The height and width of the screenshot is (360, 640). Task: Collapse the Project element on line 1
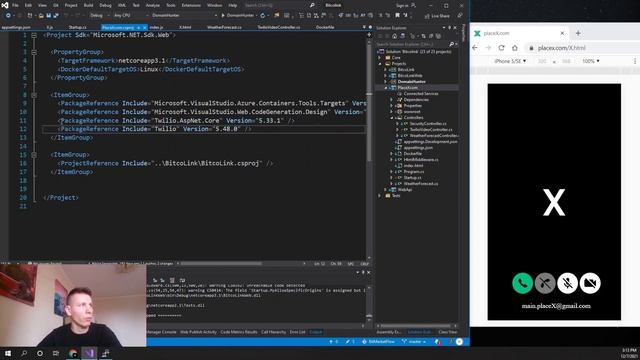[34, 35]
